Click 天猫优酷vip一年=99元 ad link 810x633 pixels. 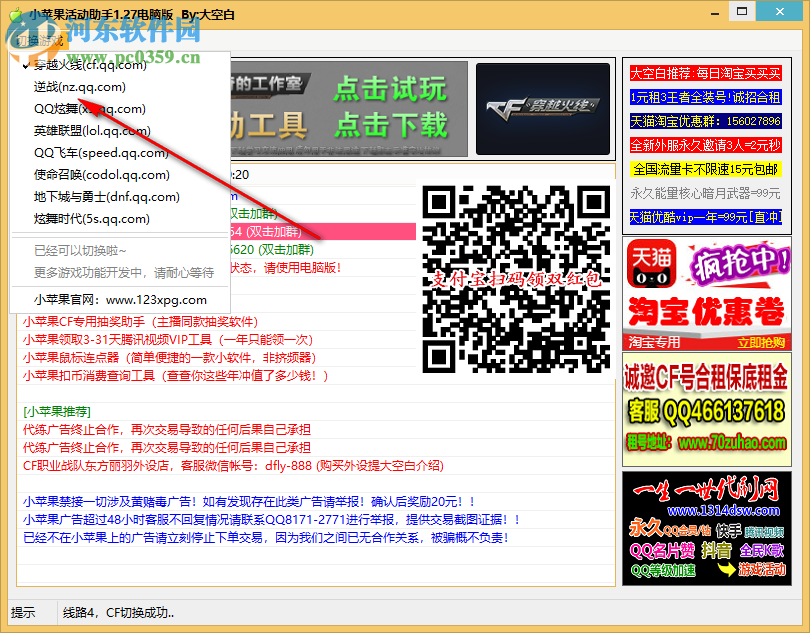[705, 217]
